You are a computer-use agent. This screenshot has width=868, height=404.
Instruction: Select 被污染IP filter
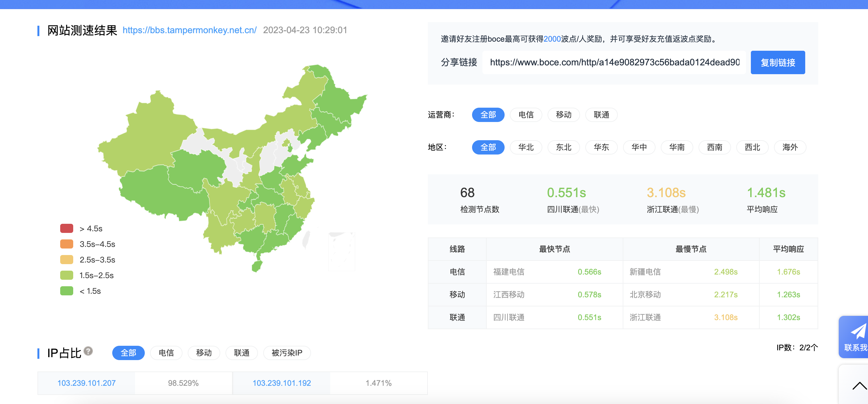tap(287, 353)
